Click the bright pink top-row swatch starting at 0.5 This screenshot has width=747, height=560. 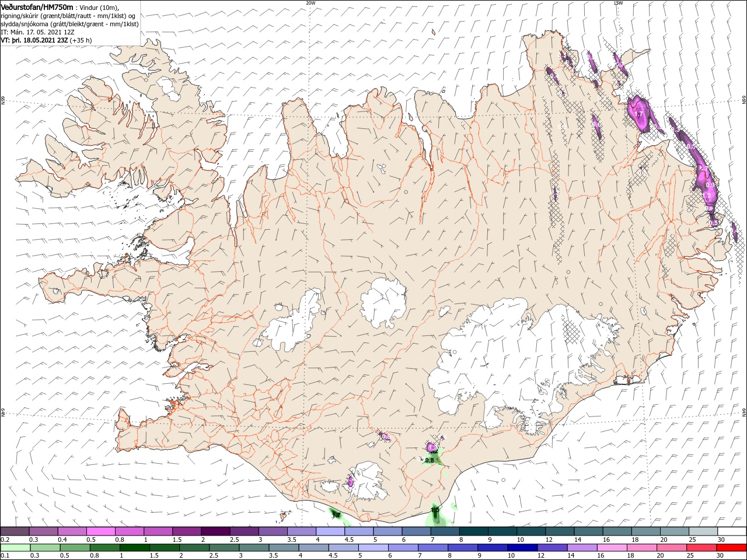pos(100,531)
